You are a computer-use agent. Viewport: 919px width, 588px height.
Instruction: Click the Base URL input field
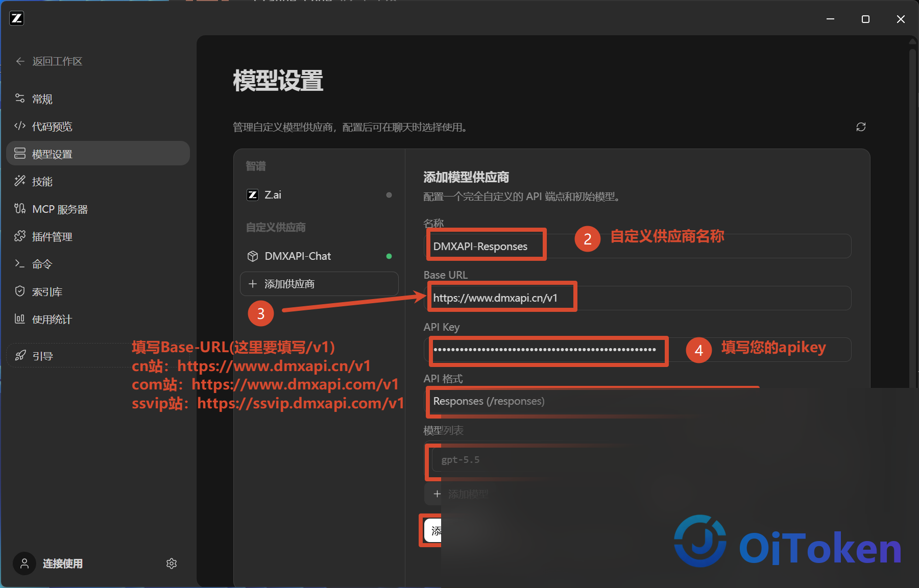(x=637, y=298)
